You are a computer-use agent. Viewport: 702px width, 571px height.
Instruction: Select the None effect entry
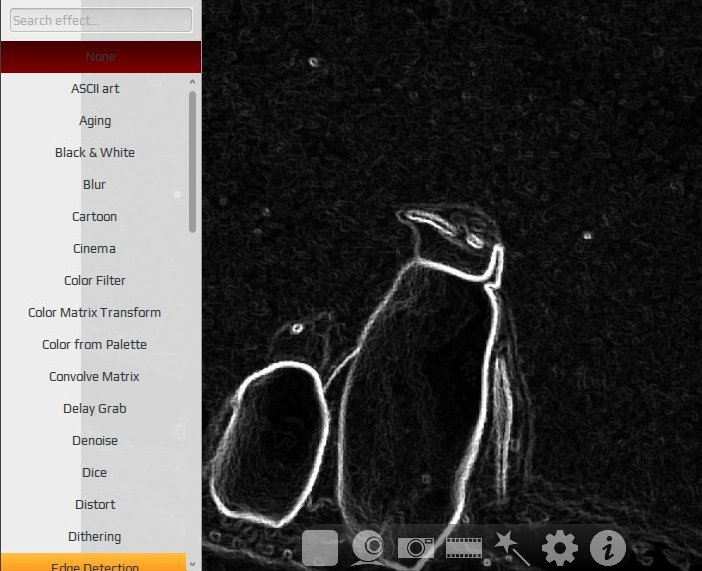(x=101, y=57)
